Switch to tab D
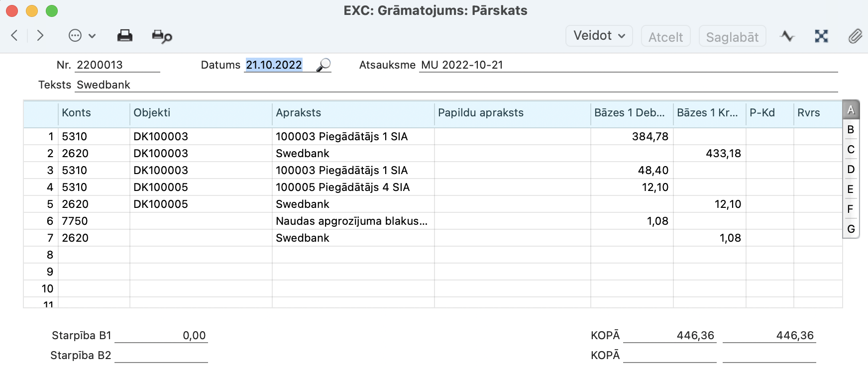 click(x=851, y=170)
